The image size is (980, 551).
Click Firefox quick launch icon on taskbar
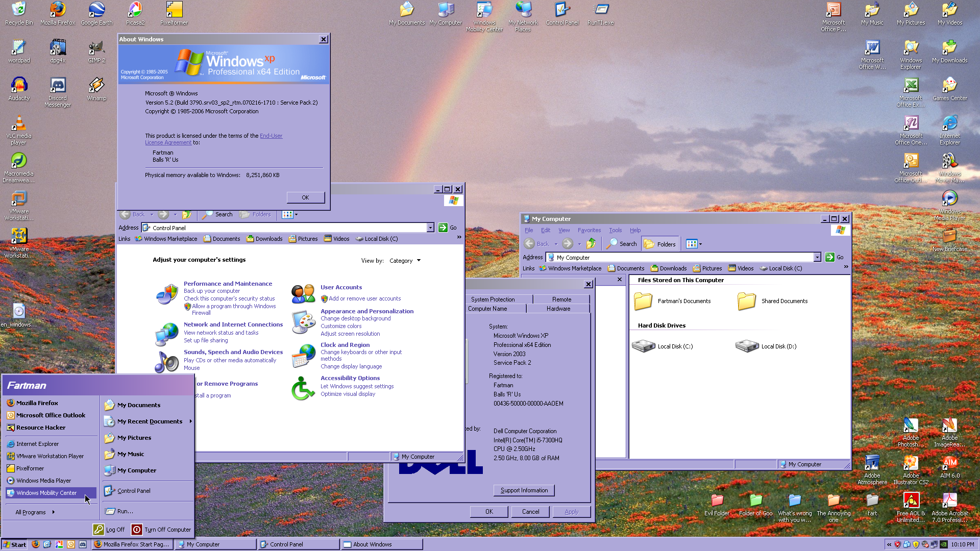pos(36,544)
